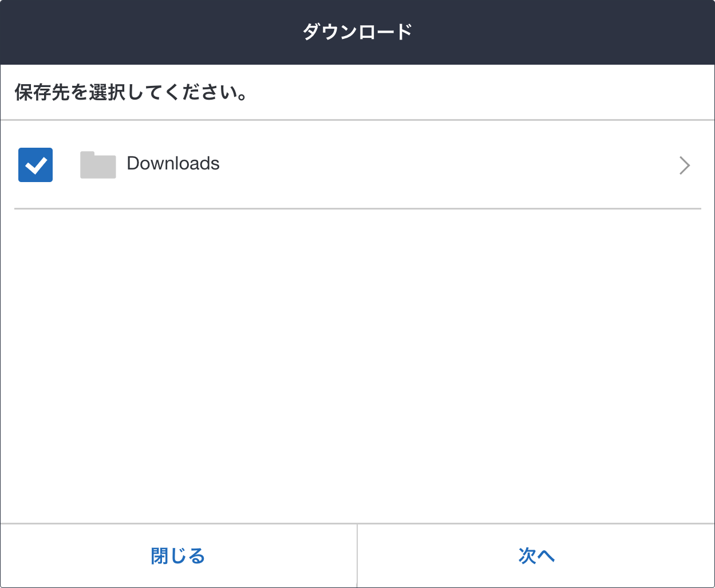Click the gray Downloads folder icon
This screenshot has width=715, height=588.
coord(98,165)
